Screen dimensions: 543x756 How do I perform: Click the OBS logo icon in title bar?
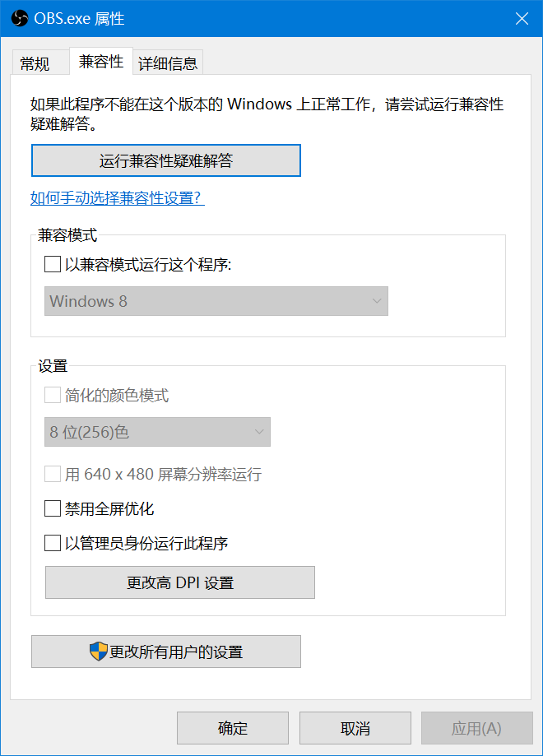click(21, 18)
